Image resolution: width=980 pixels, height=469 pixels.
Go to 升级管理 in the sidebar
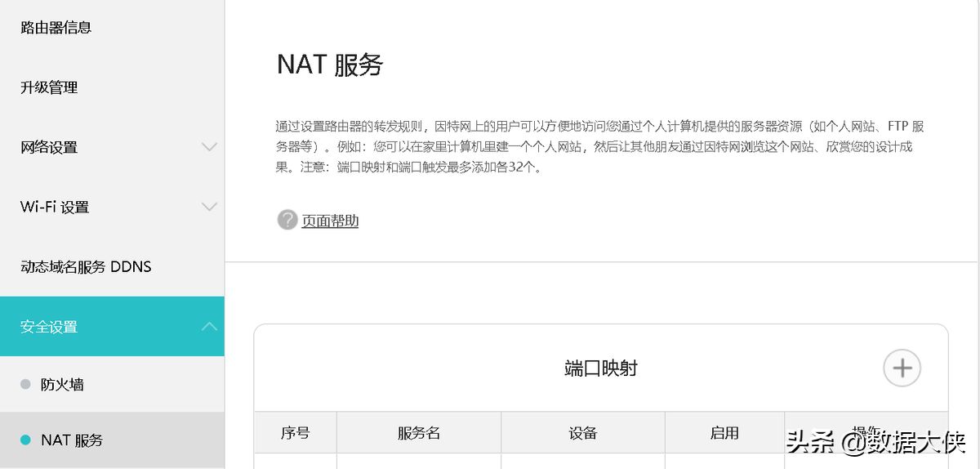point(49,87)
